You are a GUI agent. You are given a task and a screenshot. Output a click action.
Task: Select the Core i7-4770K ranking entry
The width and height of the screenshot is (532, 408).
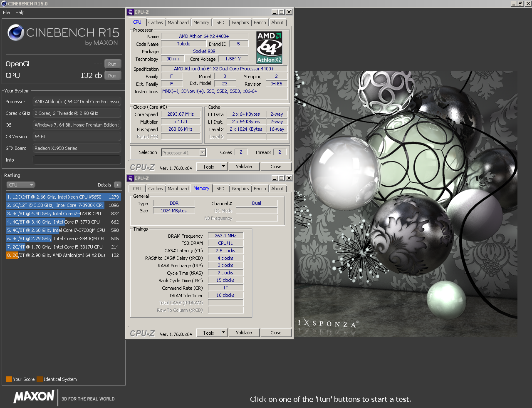click(x=63, y=214)
